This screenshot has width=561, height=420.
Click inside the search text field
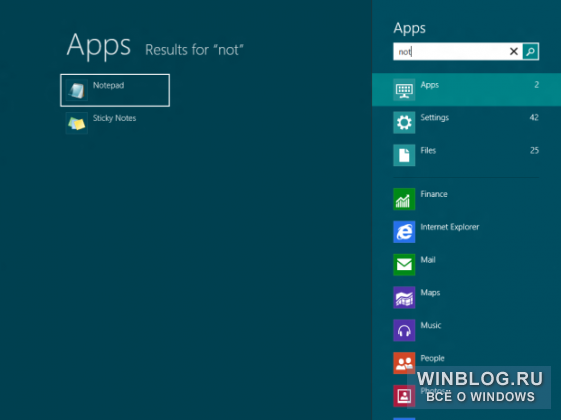451,52
